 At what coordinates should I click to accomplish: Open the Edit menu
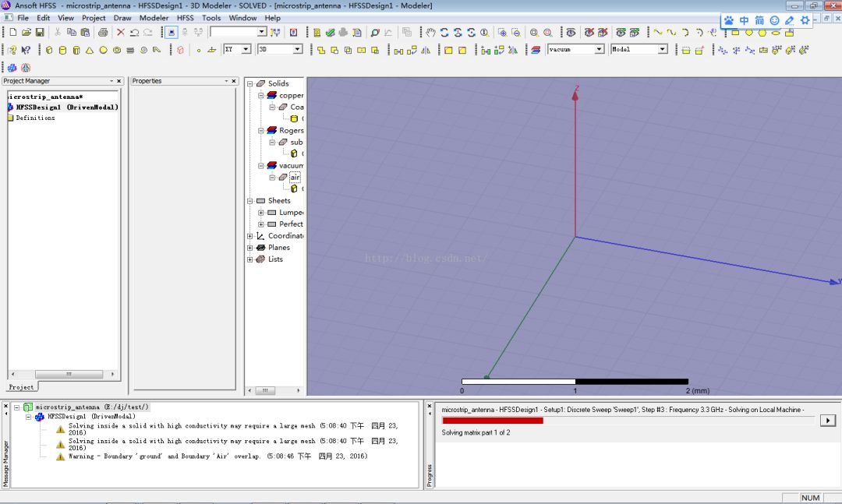tap(43, 18)
